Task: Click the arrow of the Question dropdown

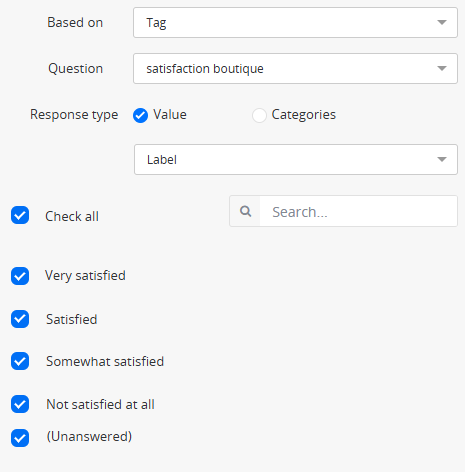Action: [x=442, y=68]
